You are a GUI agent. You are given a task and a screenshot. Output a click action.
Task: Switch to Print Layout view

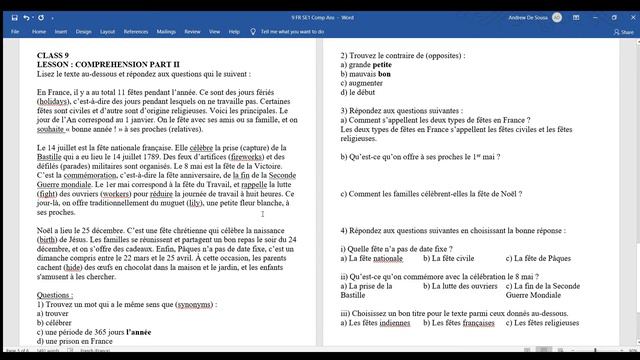pos(544,350)
